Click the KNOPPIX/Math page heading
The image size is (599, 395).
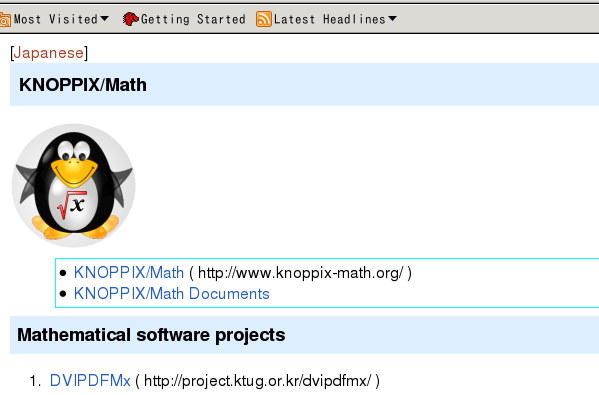[83, 85]
